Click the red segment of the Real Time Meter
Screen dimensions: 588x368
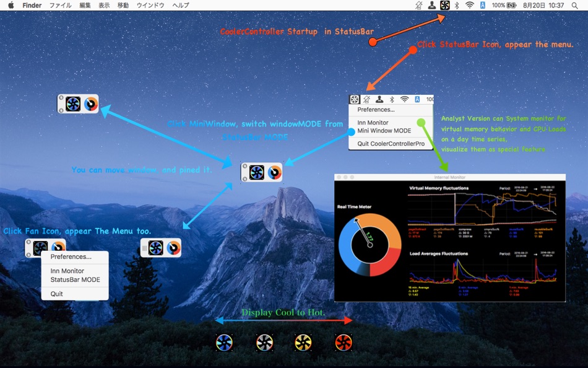pos(384,263)
